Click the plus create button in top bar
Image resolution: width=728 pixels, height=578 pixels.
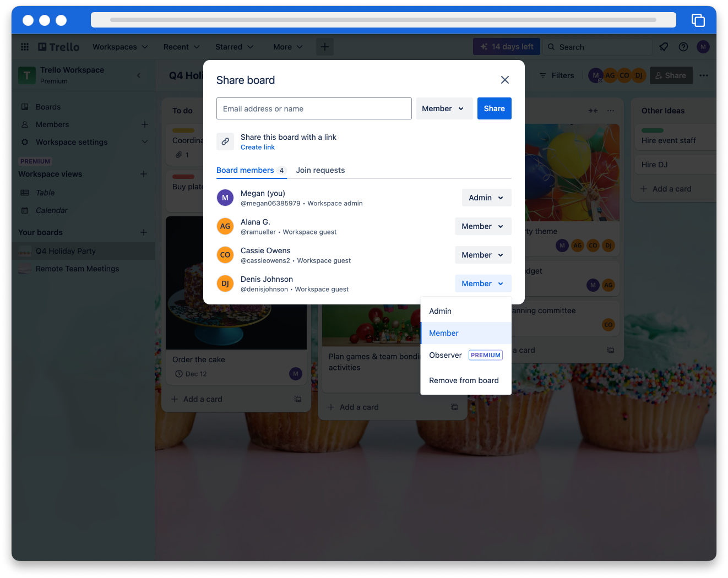[x=325, y=47]
